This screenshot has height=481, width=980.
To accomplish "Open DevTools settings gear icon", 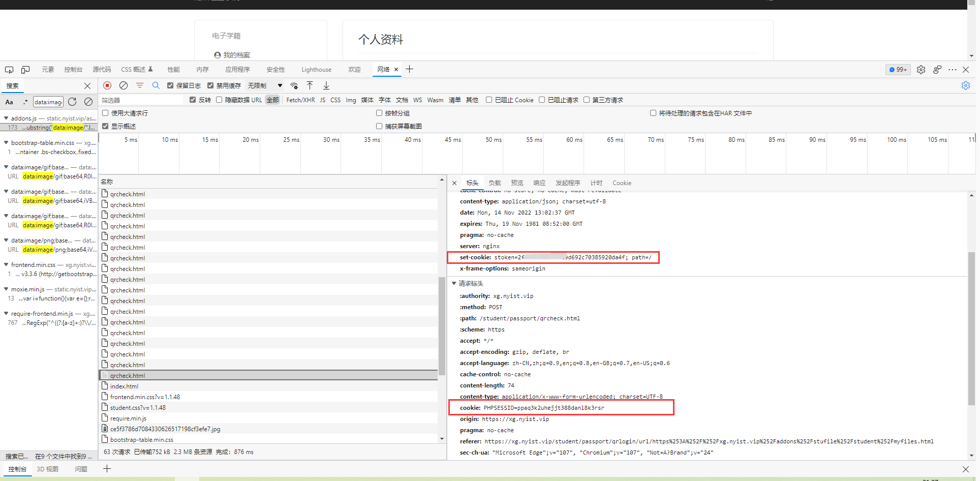I will pyautogui.click(x=921, y=70).
